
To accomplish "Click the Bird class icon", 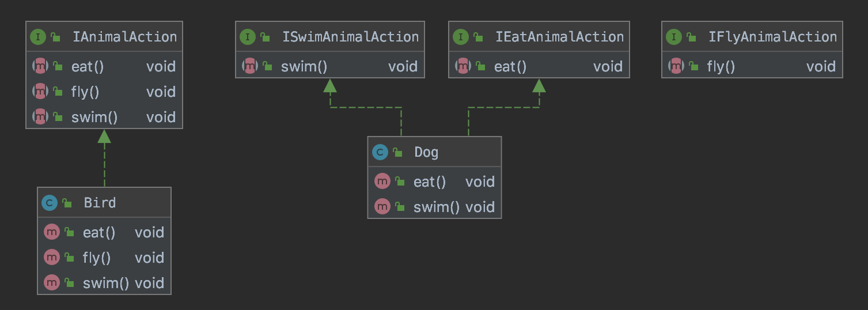I will [50, 203].
